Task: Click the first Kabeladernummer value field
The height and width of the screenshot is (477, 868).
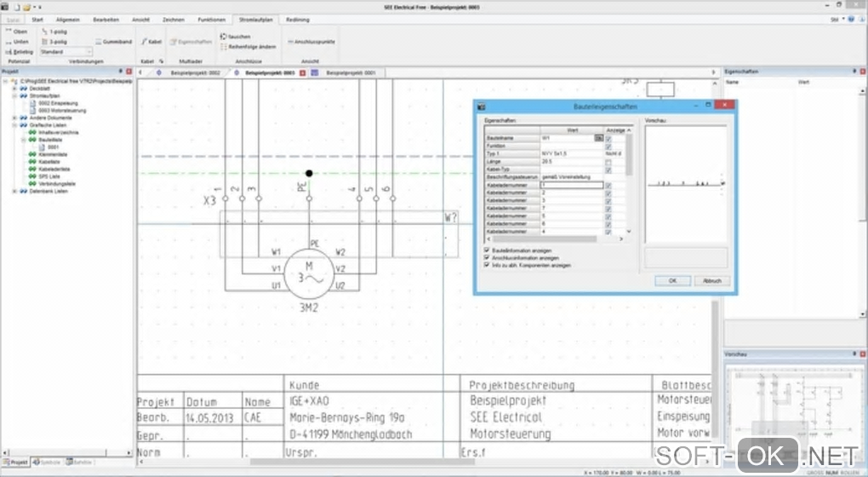Action: (572, 185)
